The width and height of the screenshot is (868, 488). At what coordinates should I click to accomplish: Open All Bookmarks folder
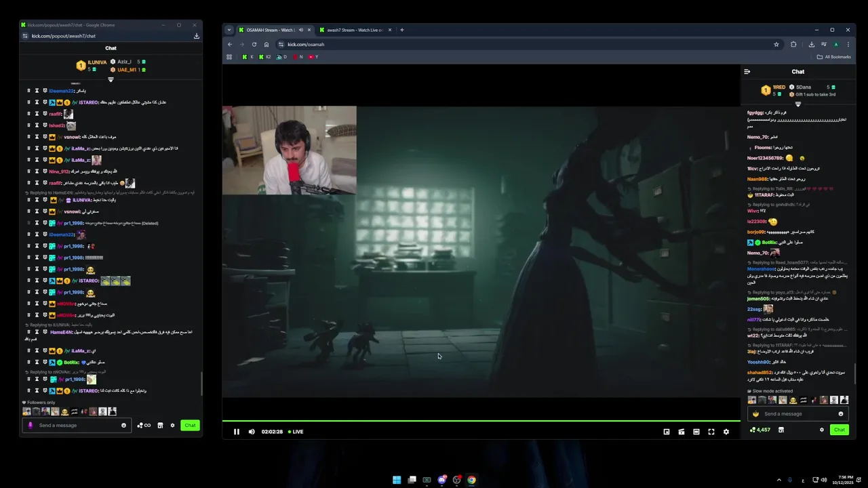coord(834,57)
